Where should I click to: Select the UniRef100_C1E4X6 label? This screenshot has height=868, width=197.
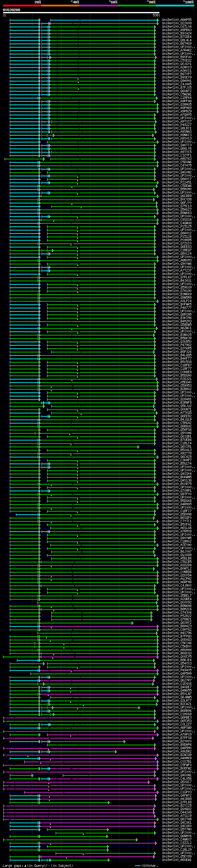click(x=177, y=684)
